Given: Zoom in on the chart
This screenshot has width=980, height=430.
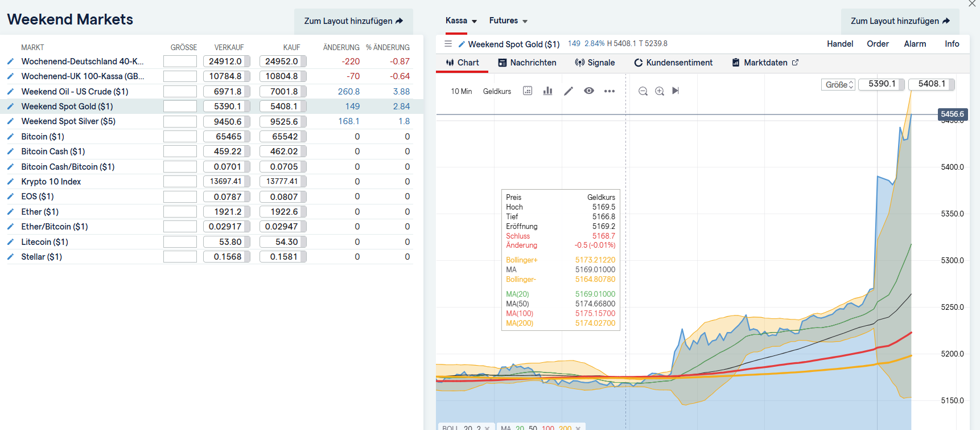Looking at the screenshot, I should 660,91.
